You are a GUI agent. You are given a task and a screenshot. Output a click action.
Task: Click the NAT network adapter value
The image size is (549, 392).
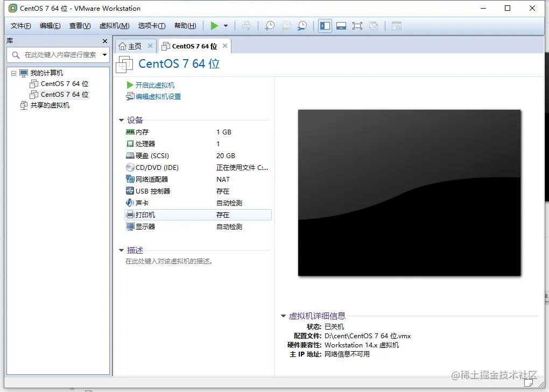[223, 180]
